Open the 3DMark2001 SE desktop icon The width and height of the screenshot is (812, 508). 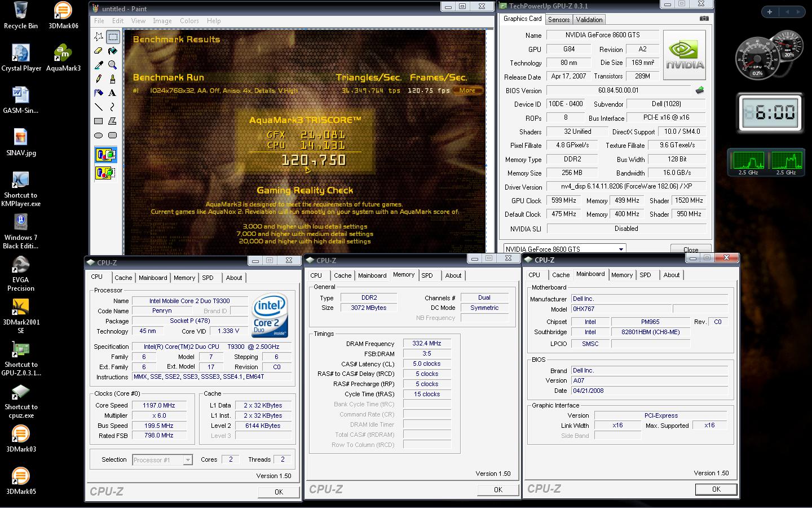[21, 317]
